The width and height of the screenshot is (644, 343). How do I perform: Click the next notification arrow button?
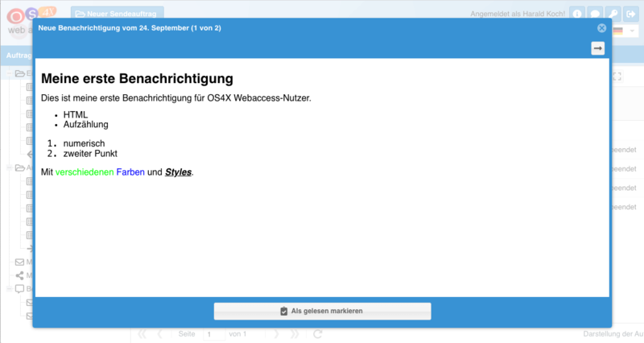597,49
